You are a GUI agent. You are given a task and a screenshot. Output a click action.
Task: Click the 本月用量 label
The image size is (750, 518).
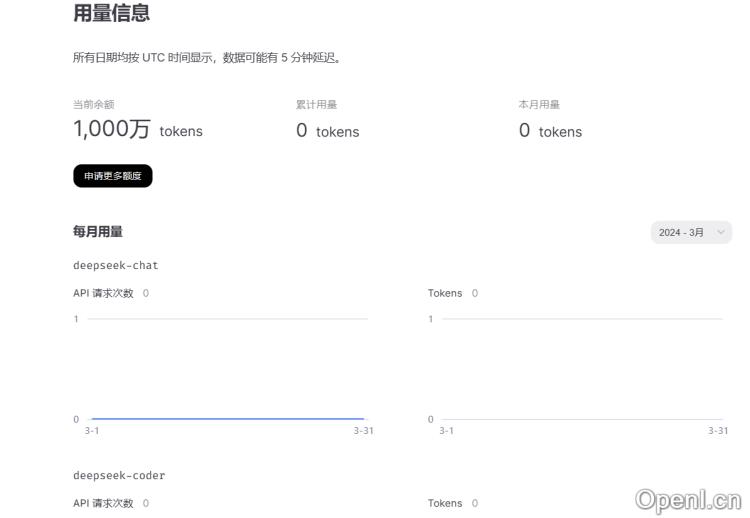[539, 104]
